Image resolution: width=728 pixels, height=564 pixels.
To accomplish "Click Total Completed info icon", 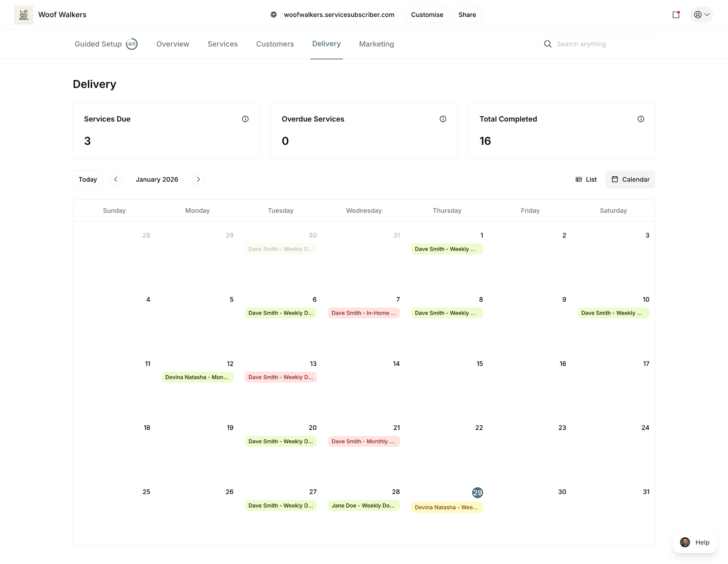I will pos(641,119).
